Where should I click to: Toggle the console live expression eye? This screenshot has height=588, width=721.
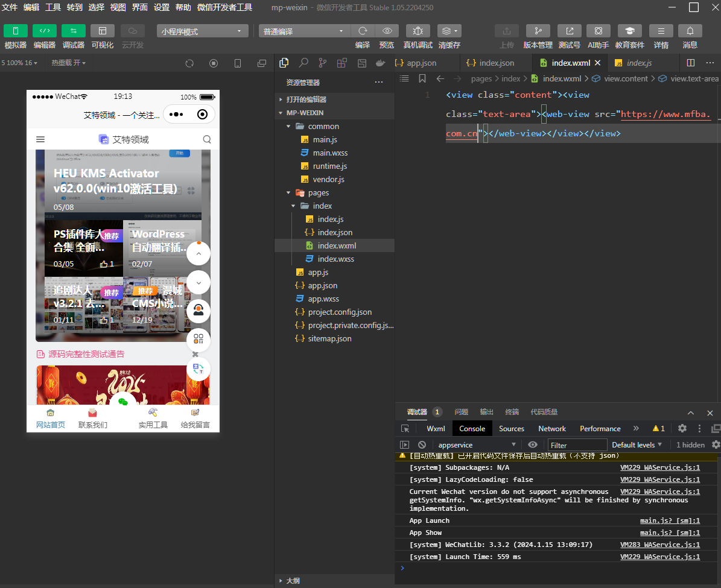click(x=533, y=444)
